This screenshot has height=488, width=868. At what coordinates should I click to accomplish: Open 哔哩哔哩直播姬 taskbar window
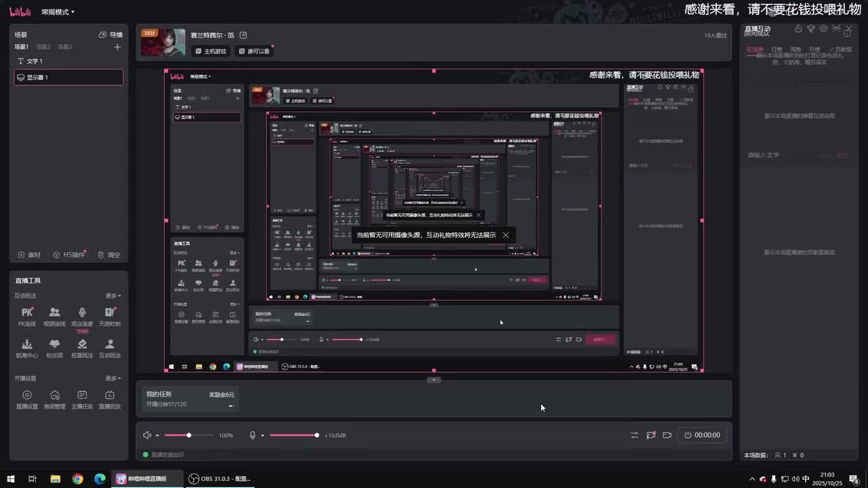coord(147,479)
